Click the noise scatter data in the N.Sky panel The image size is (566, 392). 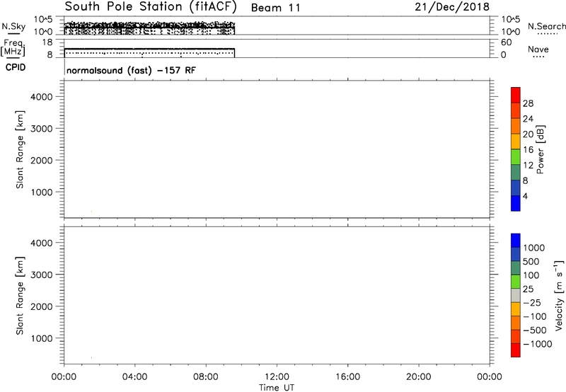tap(149, 28)
